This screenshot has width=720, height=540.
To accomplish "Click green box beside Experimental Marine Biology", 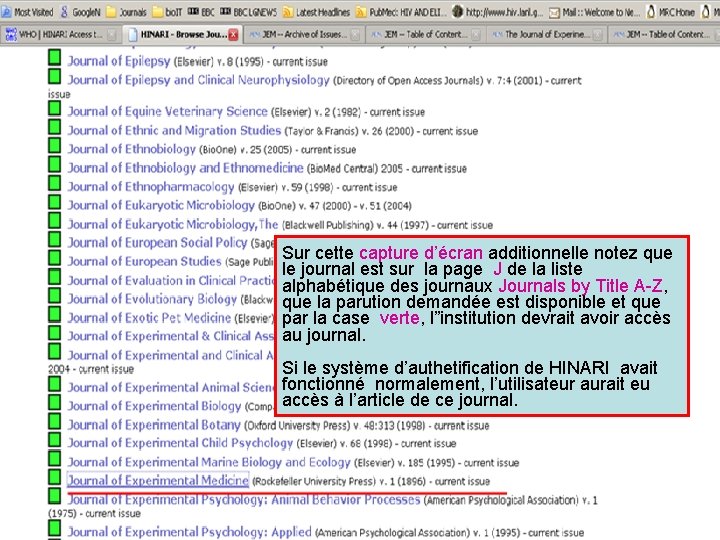I will point(55,458).
